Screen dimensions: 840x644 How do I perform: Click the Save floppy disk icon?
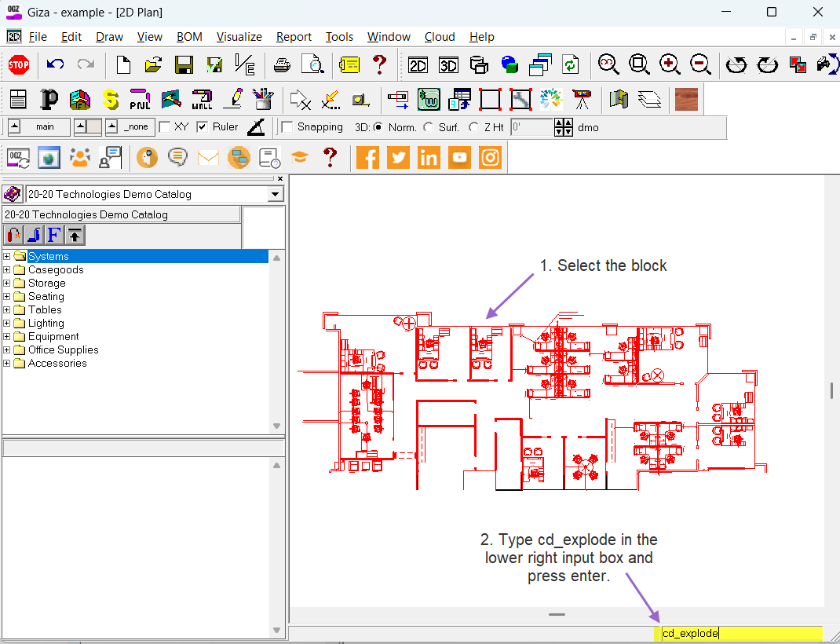pyautogui.click(x=184, y=65)
